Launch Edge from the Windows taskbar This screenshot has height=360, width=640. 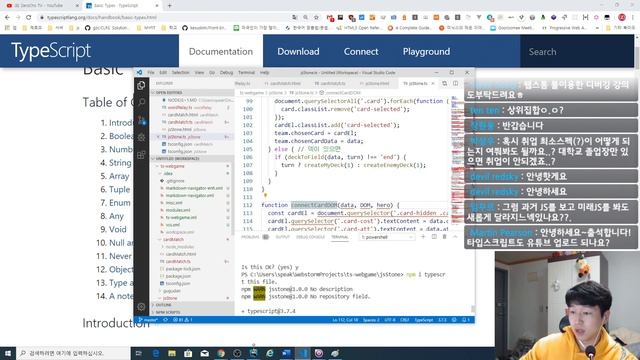coord(156,353)
